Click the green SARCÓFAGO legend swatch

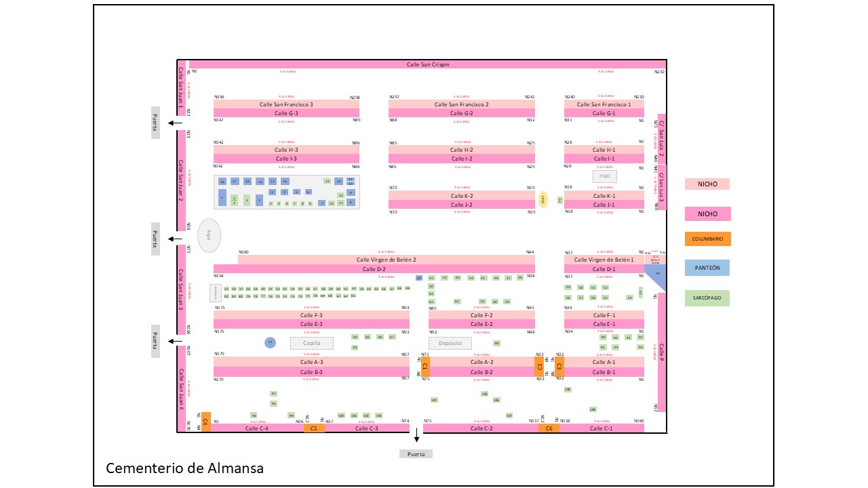click(x=707, y=298)
